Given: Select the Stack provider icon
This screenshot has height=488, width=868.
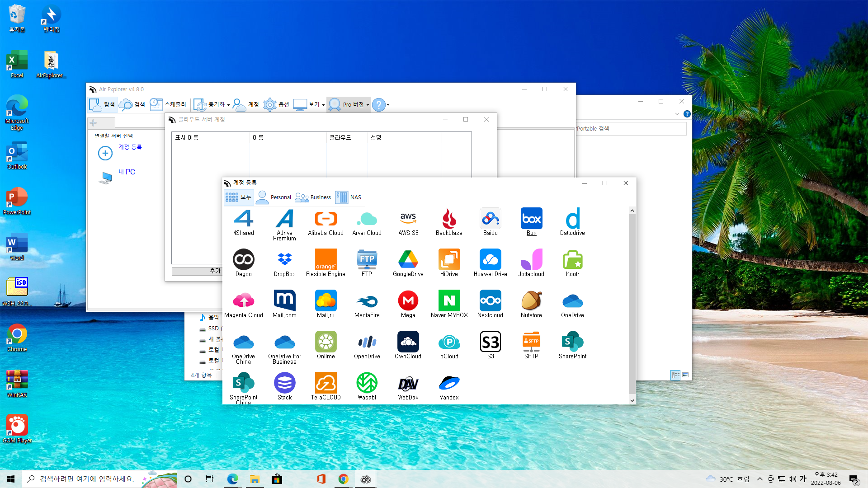Looking at the screenshot, I should point(284,386).
